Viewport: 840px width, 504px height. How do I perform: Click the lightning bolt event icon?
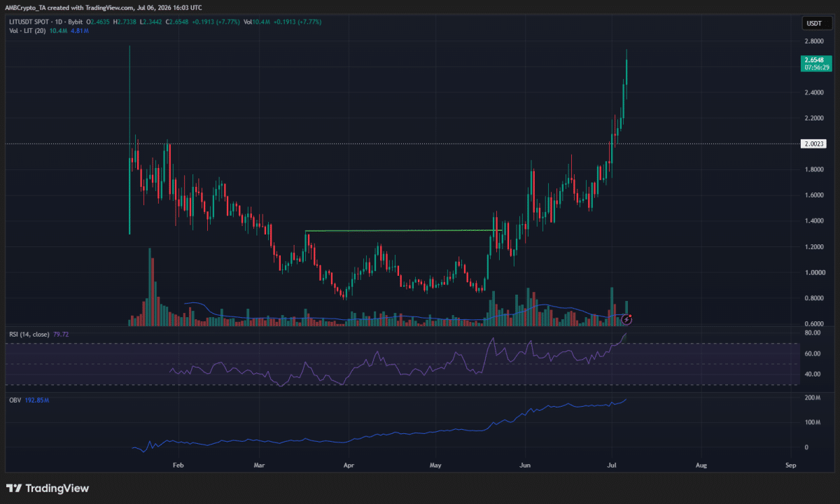626,320
